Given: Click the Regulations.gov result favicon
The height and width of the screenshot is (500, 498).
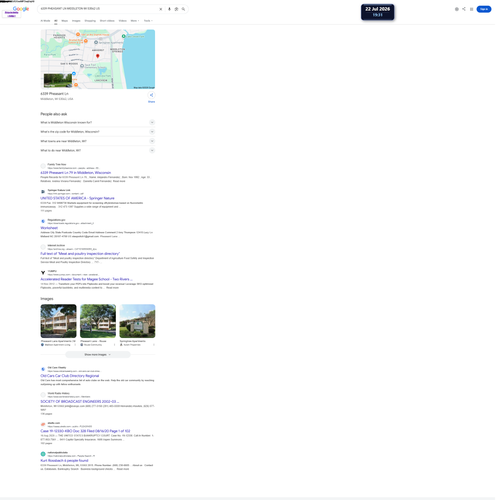Looking at the screenshot, I should (x=43, y=221).
